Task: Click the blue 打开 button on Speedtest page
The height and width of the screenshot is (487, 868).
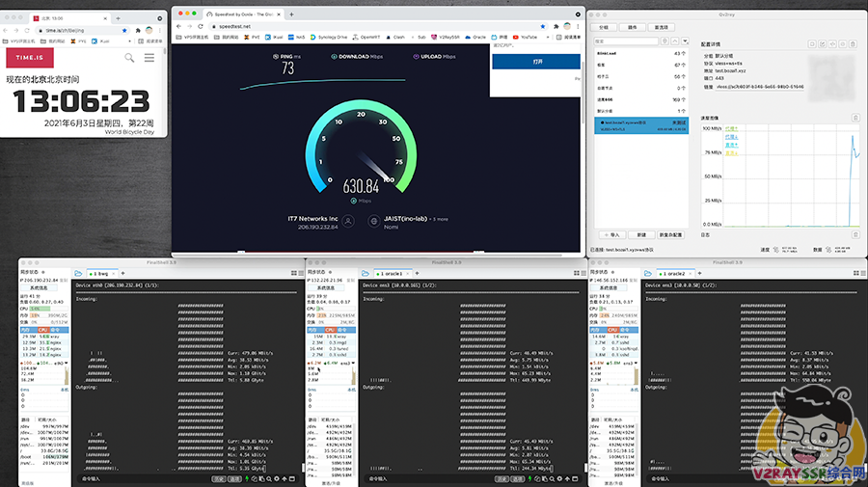Action: [x=537, y=60]
